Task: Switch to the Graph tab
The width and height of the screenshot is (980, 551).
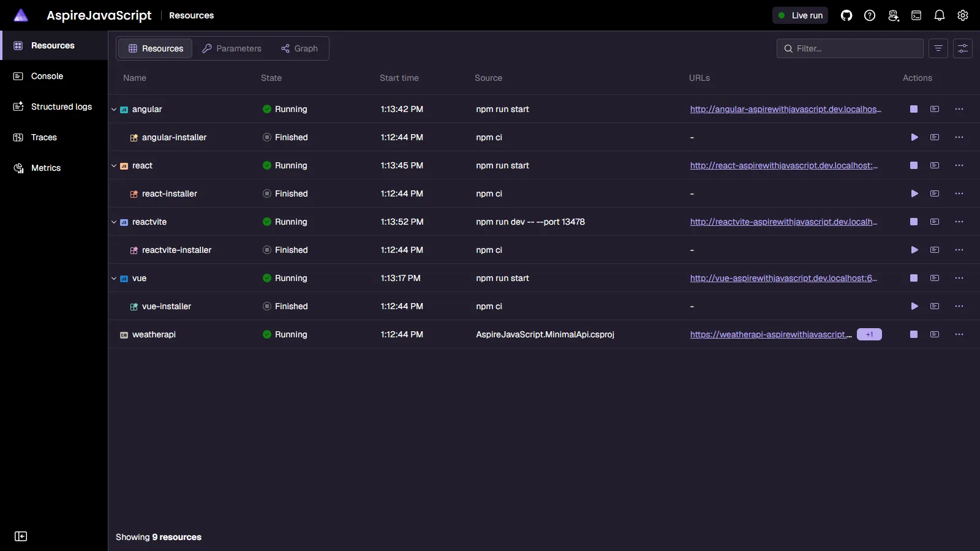Action: click(300, 48)
